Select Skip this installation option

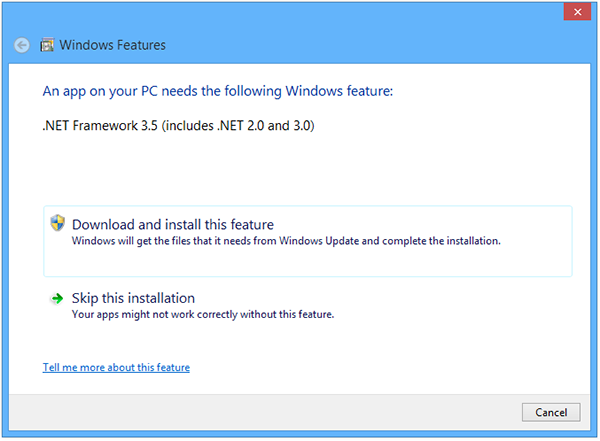(308, 307)
